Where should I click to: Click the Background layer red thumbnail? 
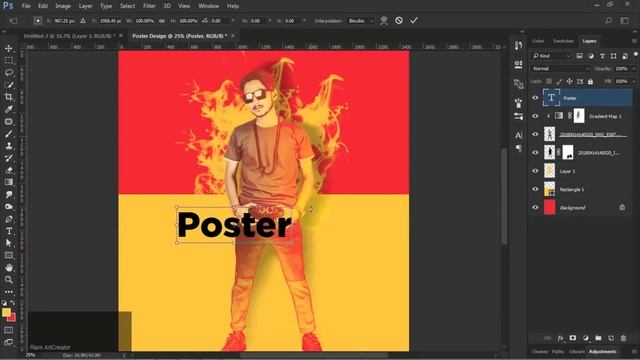(550, 208)
